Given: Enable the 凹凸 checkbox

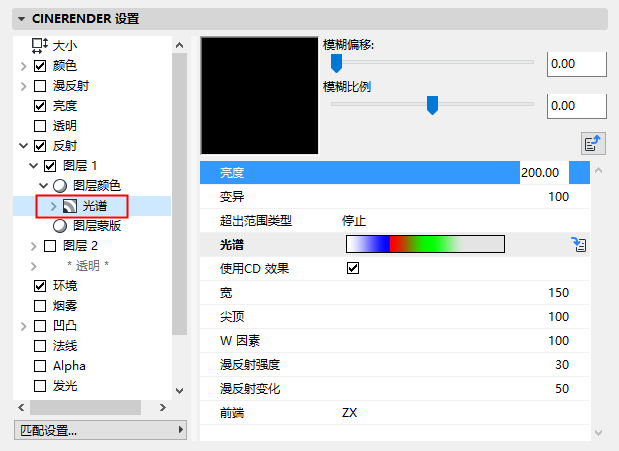Looking at the screenshot, I should [x=40, y=326].
